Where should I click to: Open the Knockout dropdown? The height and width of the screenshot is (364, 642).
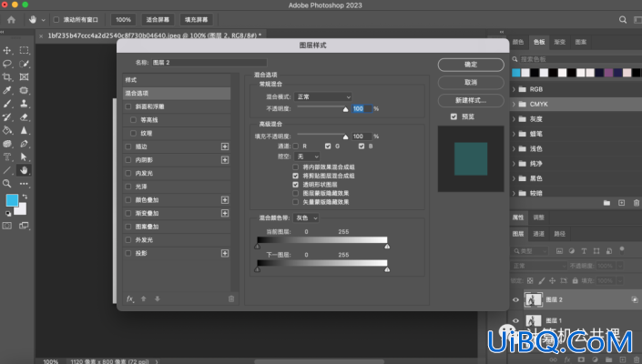click(x=307, y=157)
